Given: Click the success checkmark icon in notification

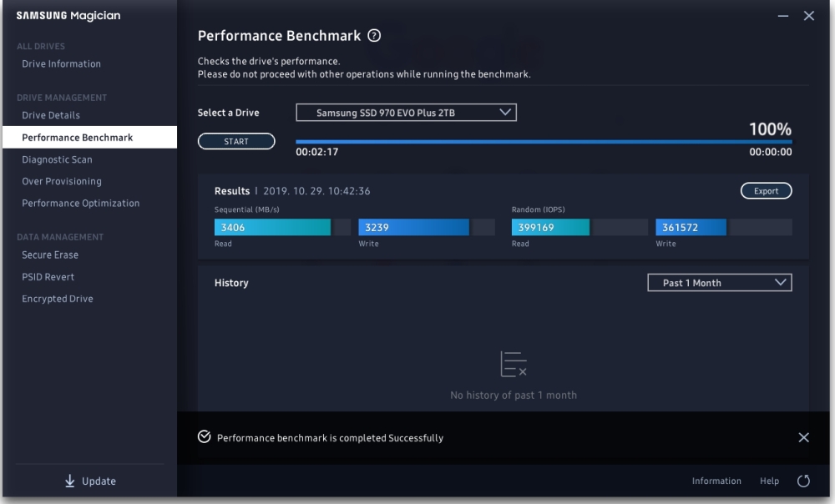Looking at the screenshot, I should (x=204, y=437).
